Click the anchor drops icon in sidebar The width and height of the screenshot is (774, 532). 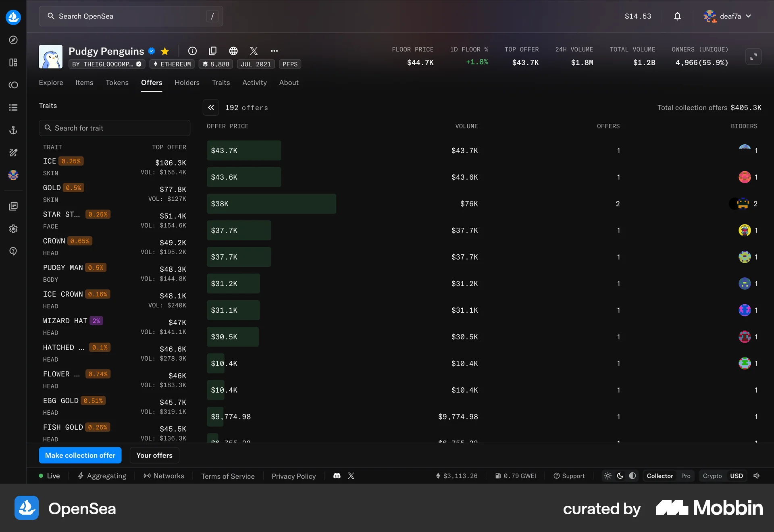[x=13, y=130]
